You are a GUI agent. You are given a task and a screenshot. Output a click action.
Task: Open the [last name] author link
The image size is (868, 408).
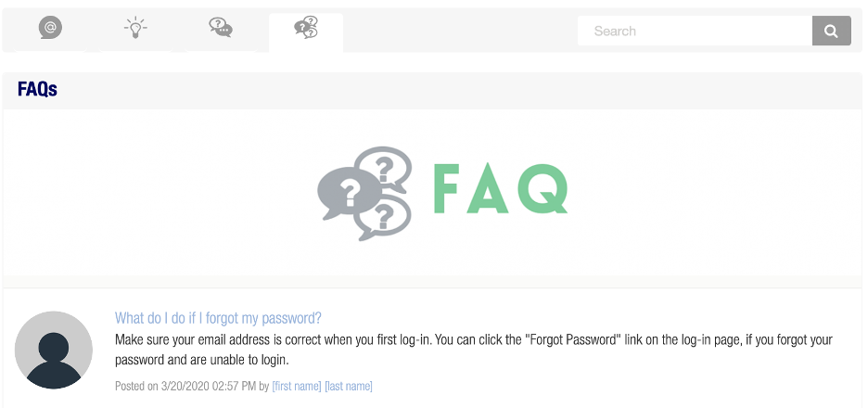[348, 386]
